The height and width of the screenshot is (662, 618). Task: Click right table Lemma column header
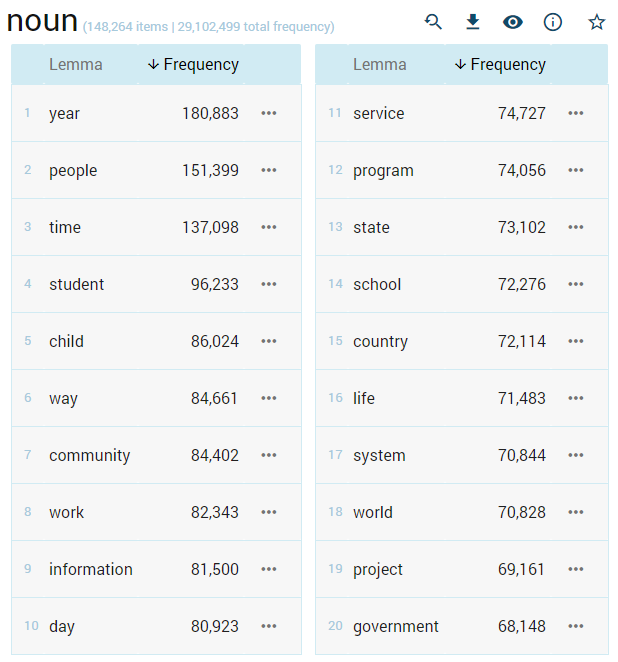[379, 65]
